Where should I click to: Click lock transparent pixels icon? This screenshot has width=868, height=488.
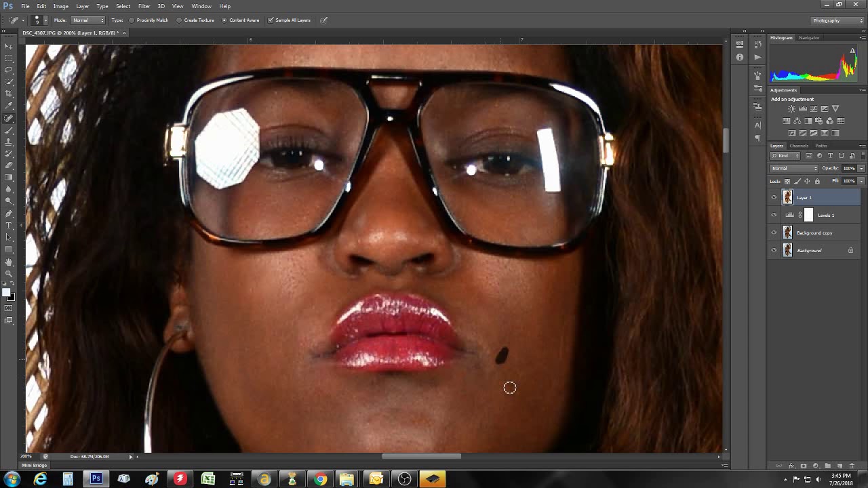pos(787,181)
